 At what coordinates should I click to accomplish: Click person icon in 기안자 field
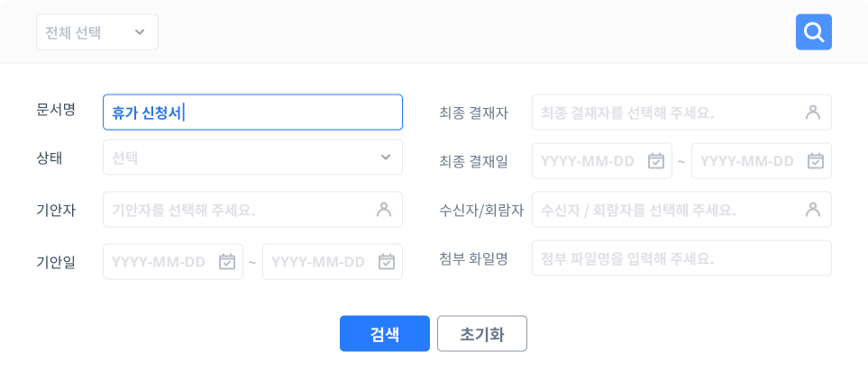tap(383, 210)
